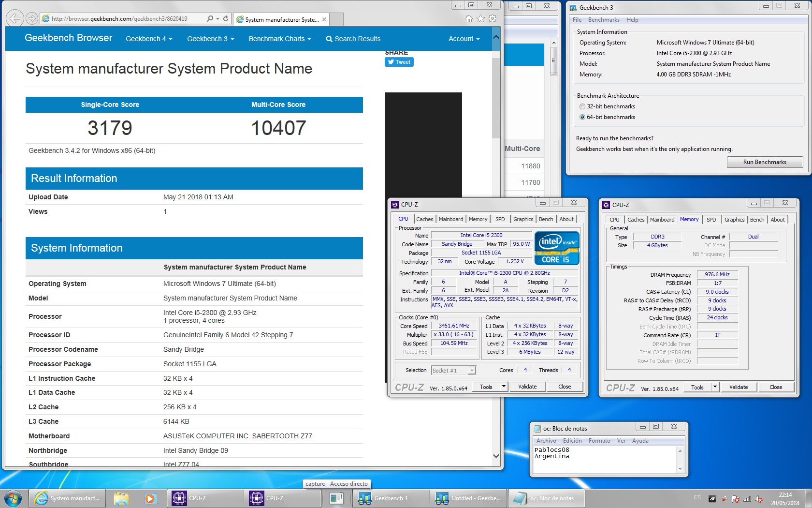Click Validate in Memory CPU-Z window

739,387
